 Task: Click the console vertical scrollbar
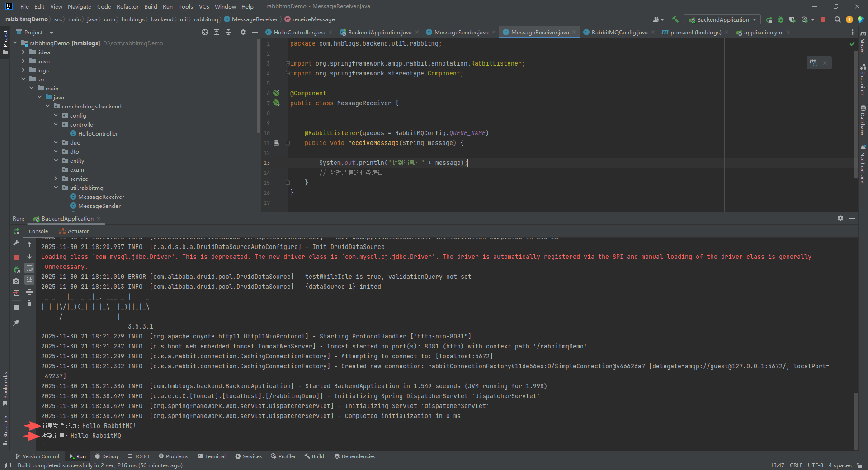tap(855, 420)
